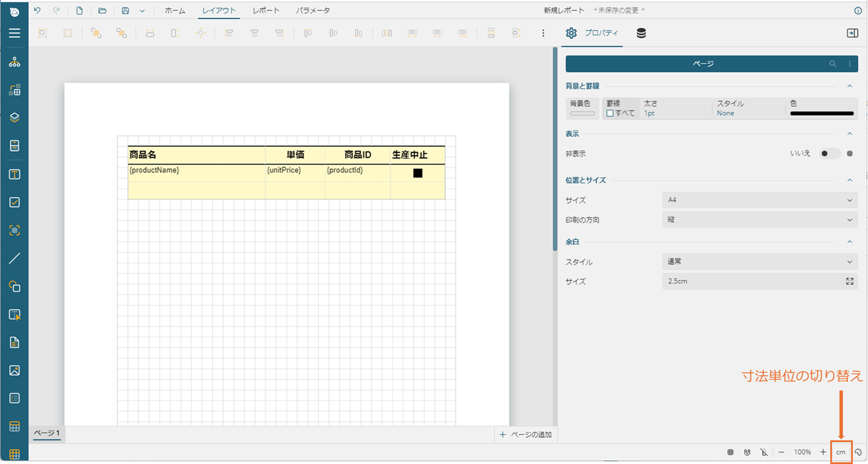Switch to the レポート tab
This screenshot has height=464, width=868.
pyautogui.click(x=266, y=11)
